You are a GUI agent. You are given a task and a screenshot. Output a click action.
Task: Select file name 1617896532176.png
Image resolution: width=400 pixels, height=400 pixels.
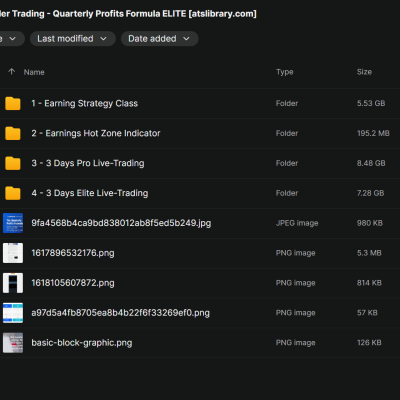click(x=73, y=253)
